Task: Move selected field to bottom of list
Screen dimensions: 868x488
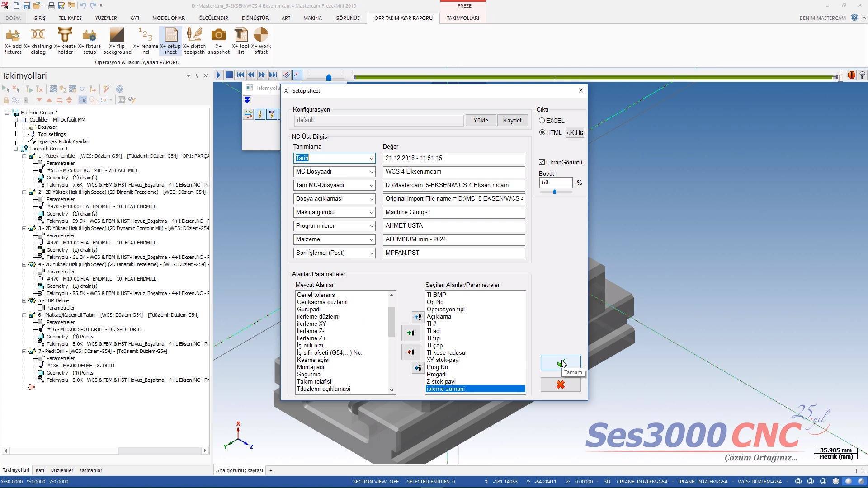Action: [418, 368]
